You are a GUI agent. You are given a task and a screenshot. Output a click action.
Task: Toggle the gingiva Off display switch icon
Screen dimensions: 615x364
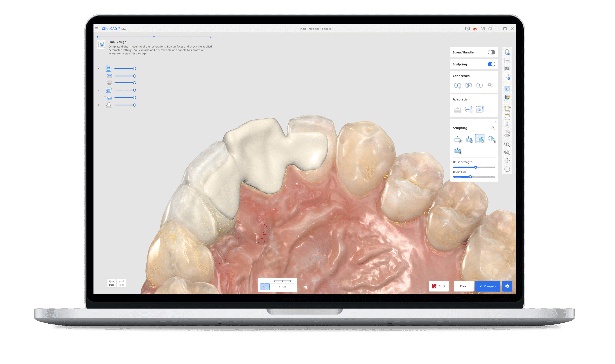(x=507, y=133)
